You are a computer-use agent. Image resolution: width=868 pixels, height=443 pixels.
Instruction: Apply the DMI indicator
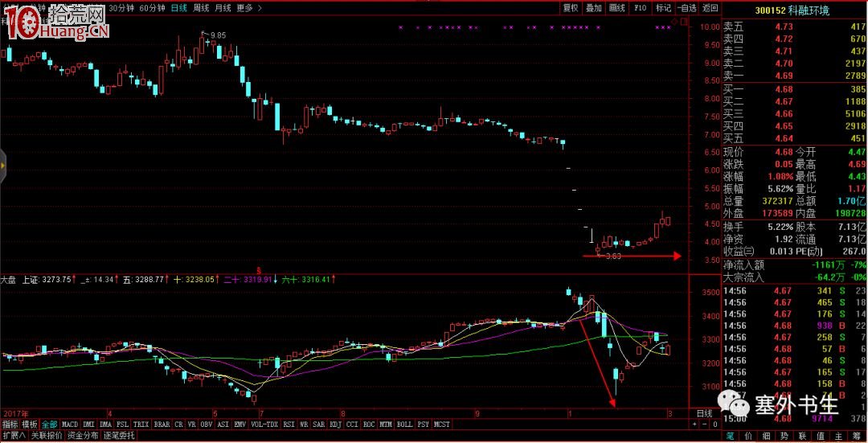[x=89, y=425]
